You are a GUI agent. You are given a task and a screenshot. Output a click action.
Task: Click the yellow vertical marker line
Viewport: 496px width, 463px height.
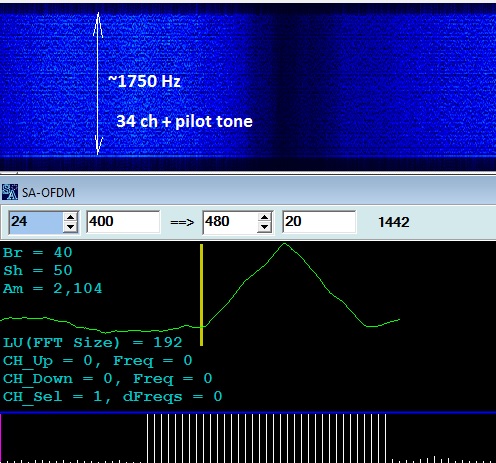tap(202, 295)
